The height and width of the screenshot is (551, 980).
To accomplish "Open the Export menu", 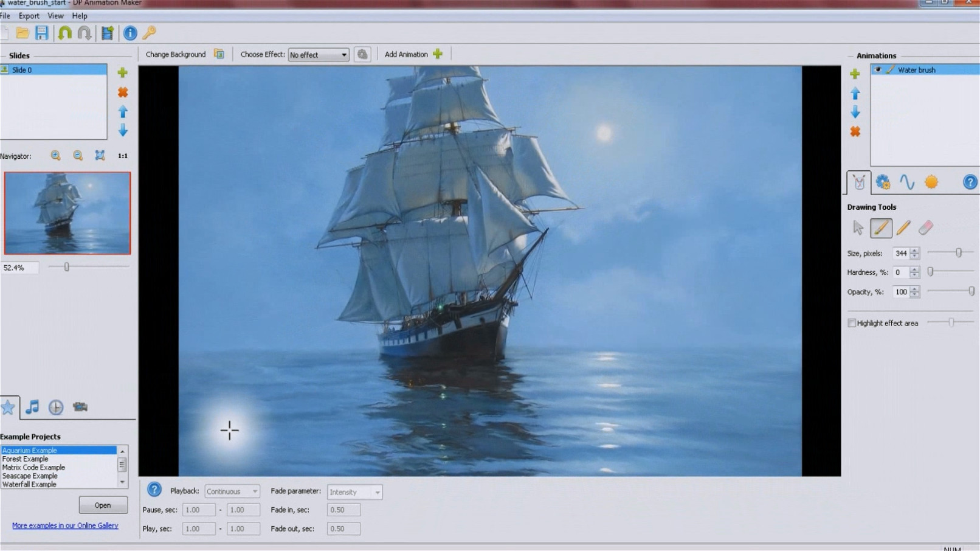I will (29, 16).
